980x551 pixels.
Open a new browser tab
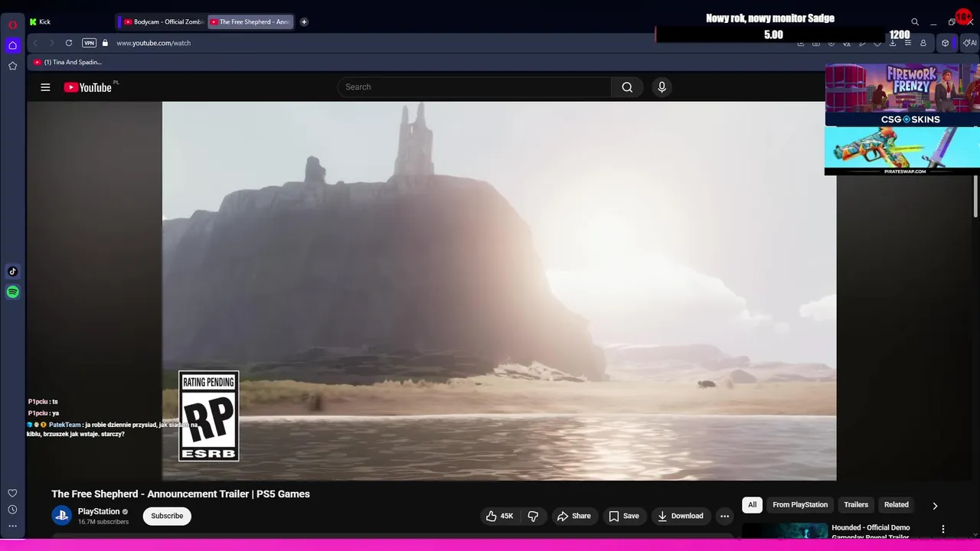click(304, 21)
